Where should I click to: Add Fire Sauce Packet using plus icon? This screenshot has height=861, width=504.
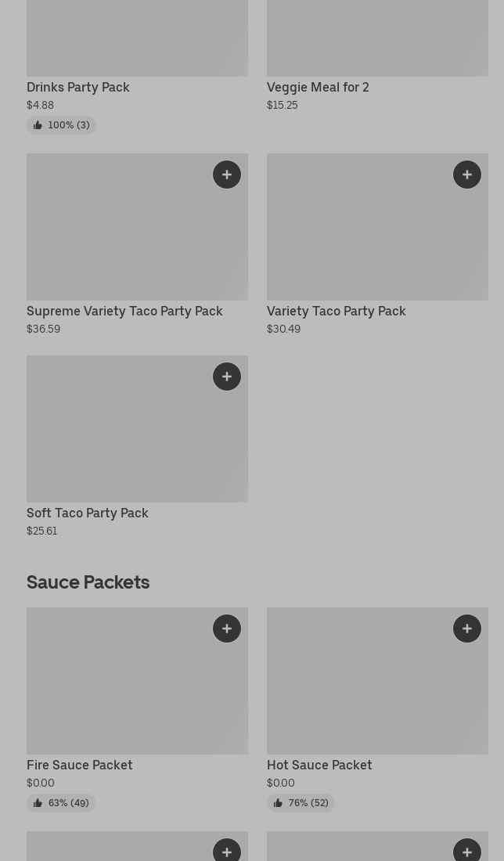[227, 629]
